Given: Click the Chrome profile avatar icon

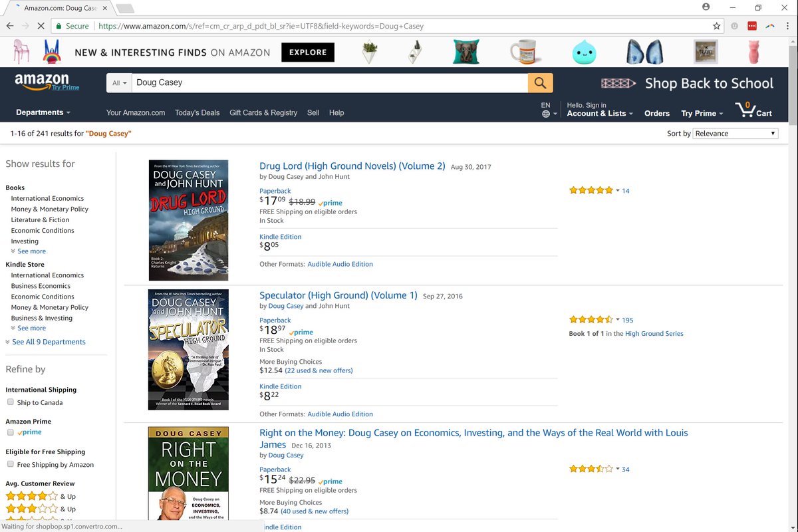Looking at the screenshot, I should [706, 7].
